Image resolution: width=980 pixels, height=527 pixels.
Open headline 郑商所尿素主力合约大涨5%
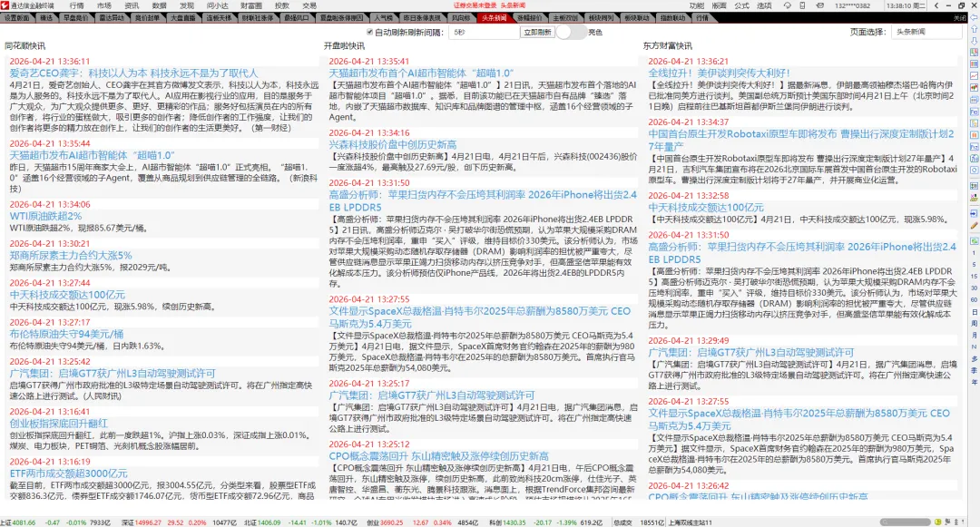71,256
